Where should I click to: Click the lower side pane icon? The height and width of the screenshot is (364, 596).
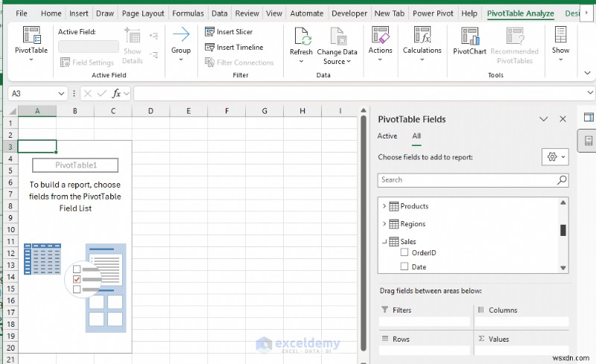(x=589, y=141)
